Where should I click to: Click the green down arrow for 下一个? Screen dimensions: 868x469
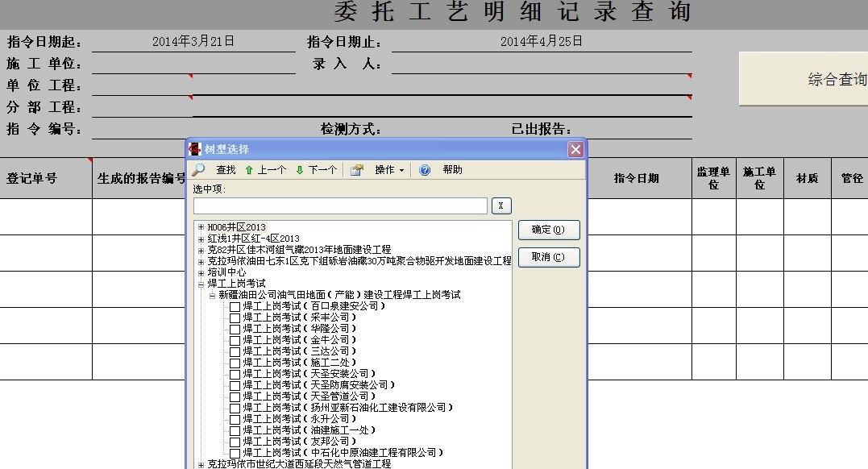(300, 170)
